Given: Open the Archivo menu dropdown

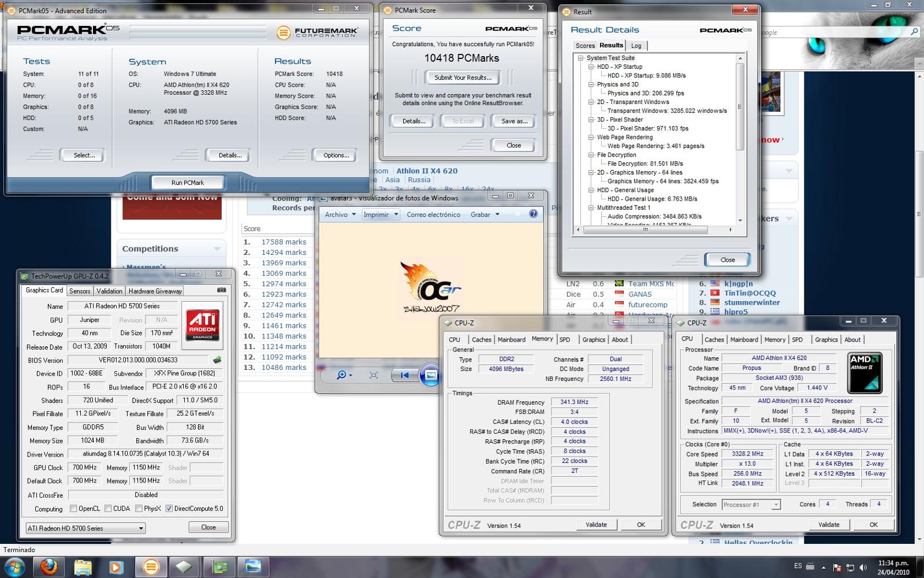Looking at the screenshot, I should pyautogui.click(x=340, y=214).
